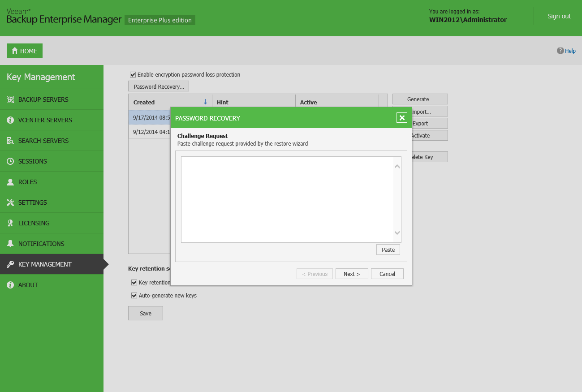Click the HOME button
Image resolution: width=582 pixels, height=392 pixels.
(25, 51)
